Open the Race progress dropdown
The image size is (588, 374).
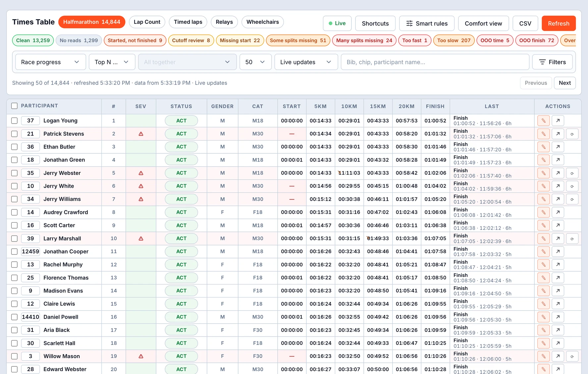click(50, 62)
